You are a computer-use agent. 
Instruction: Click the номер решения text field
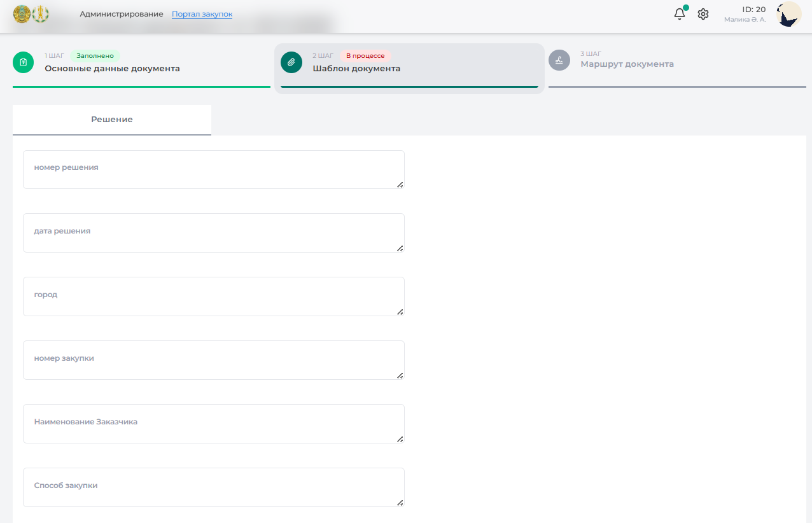[x=213, y=169]
